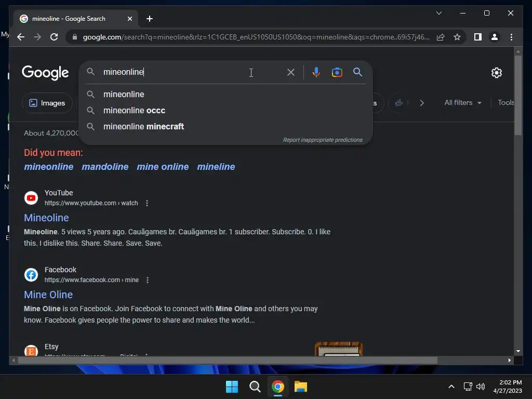This screenshot has width=532, height=399.
Task: Switch to the Images filter
Action: pyautogui.click(x=47, y=103)
